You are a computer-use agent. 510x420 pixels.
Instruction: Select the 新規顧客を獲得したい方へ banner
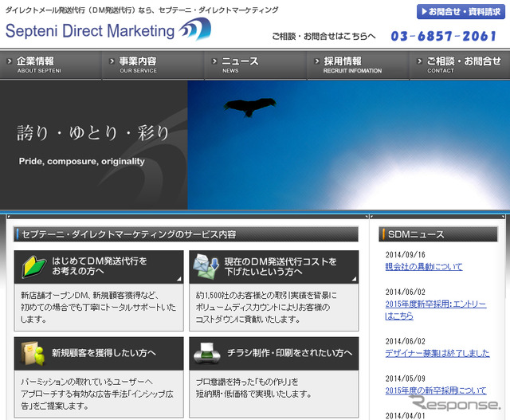pyautogui.click(x=107, y=352)
